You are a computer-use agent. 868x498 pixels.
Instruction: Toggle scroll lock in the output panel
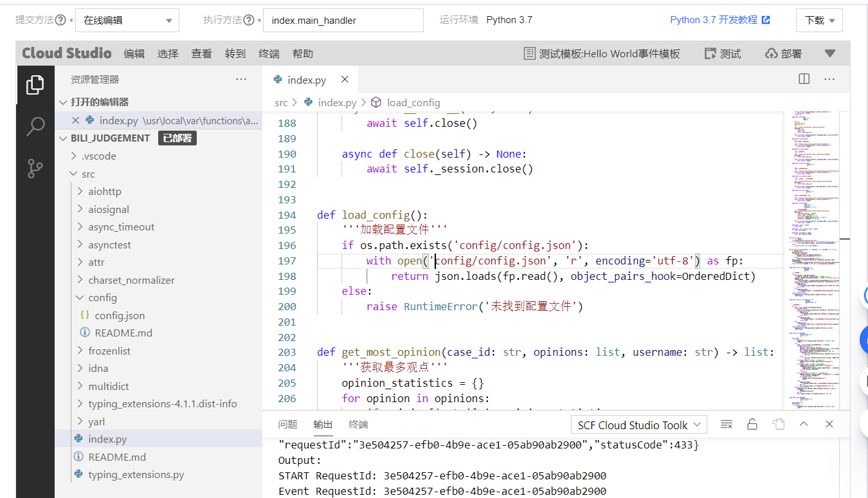click(752, 424)
